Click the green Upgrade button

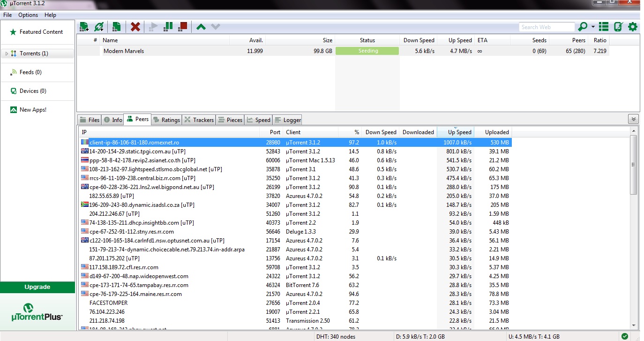click(x=37, y=287)
